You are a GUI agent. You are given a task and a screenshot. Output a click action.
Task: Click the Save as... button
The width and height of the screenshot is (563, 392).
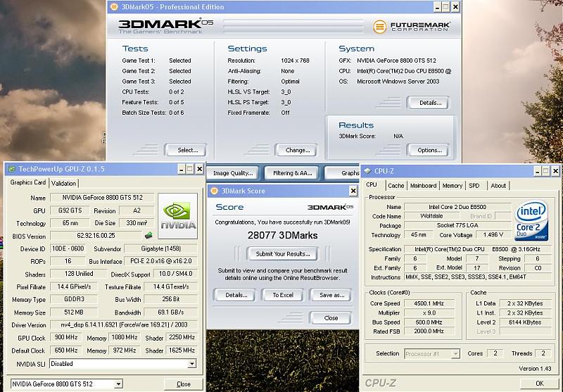[x=331, y=295]
